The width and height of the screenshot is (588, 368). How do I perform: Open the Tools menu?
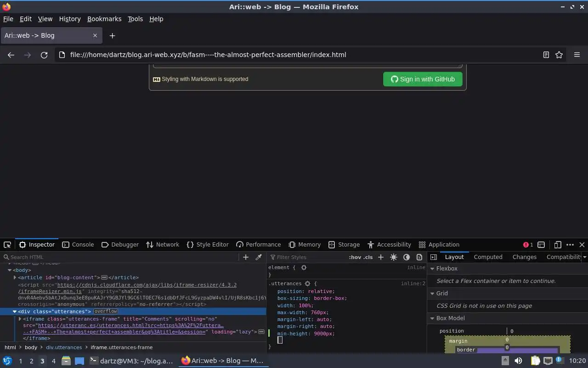click(135, 19)
